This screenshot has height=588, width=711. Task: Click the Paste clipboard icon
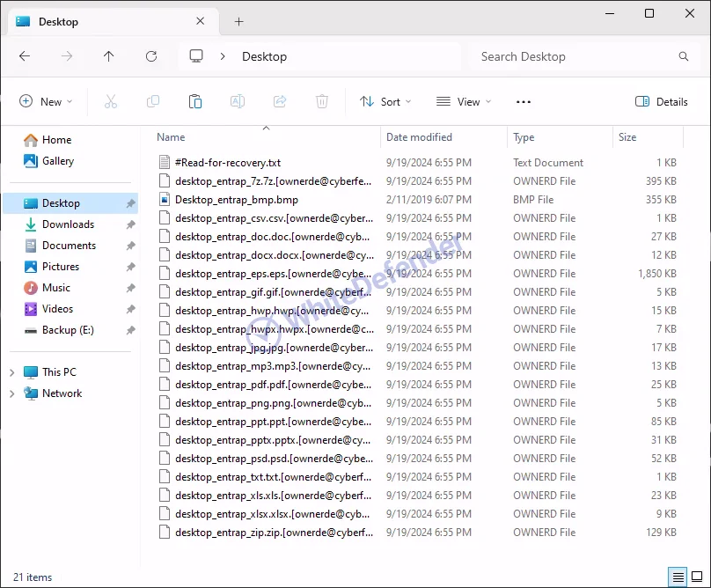tap(195, 102)
